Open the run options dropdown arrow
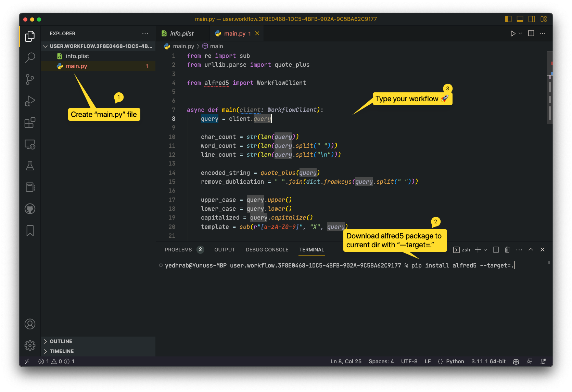Image resolution: width=572 pixels, height=392 pixels. [x=521, y=34]
